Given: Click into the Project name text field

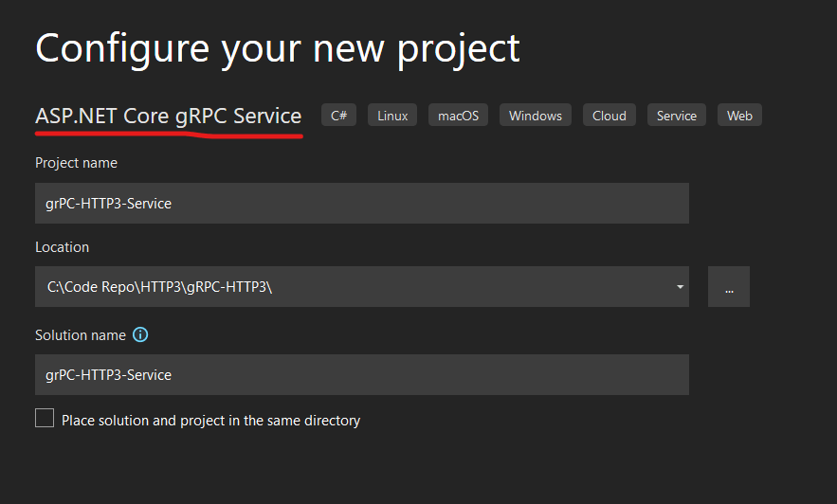Looking at the screenshot, I should (361, 204).
